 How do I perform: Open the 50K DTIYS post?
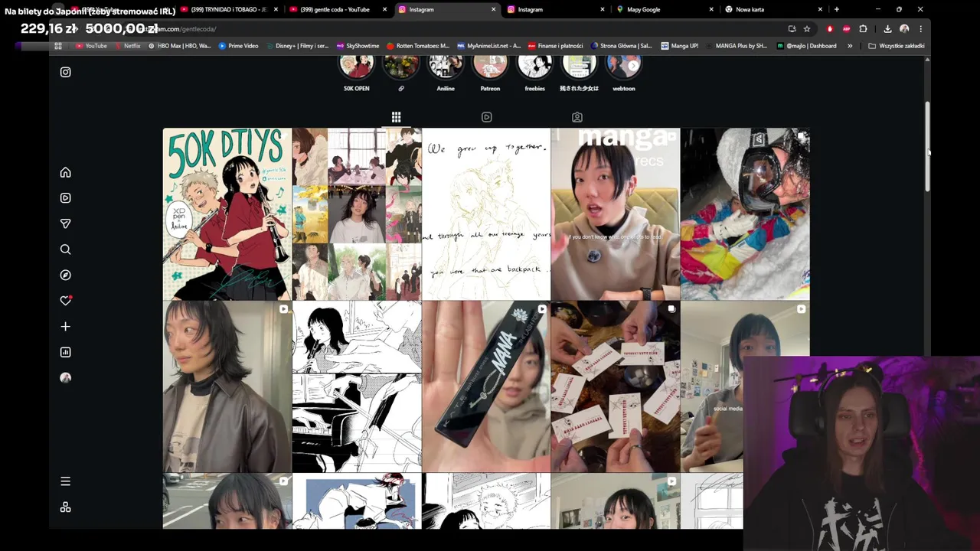tap(227, 214)
